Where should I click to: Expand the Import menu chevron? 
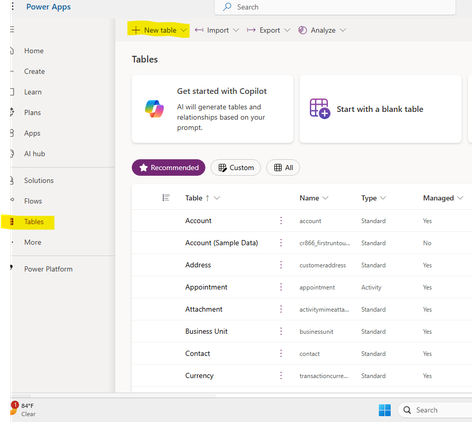tap(236, 30)
